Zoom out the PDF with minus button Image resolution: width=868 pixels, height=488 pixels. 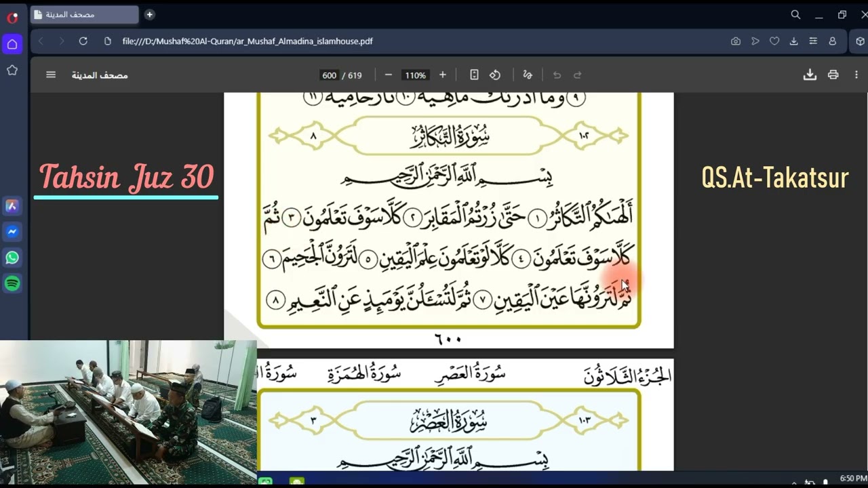pyautogui.click(x=388, y=75)
